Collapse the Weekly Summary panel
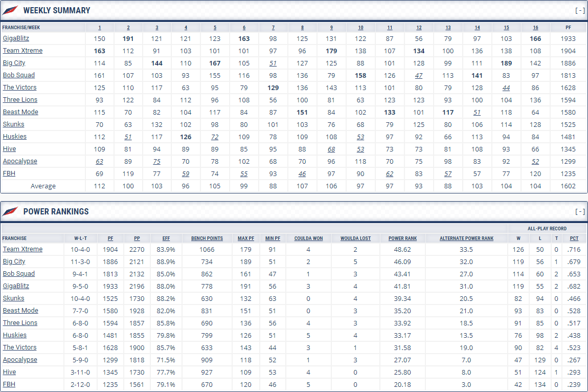This screenshot has width=588, height=392. (580, 10)
